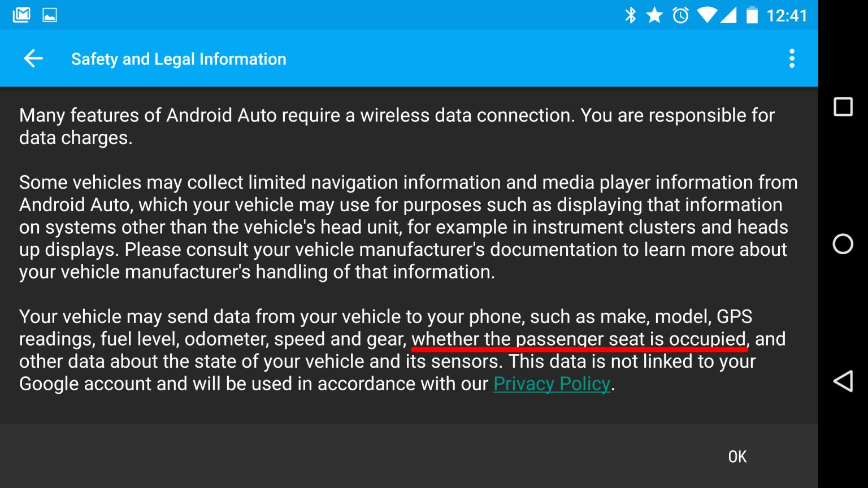
Task: Tap the Bluetooth status icon
Action: click(x=631, y=14)
